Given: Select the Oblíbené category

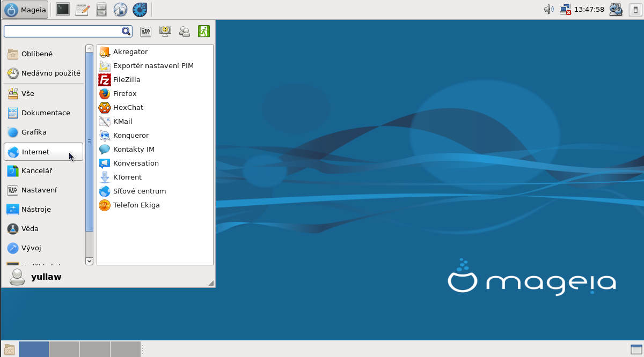Looking at the screenshot, I should [43, 54].
